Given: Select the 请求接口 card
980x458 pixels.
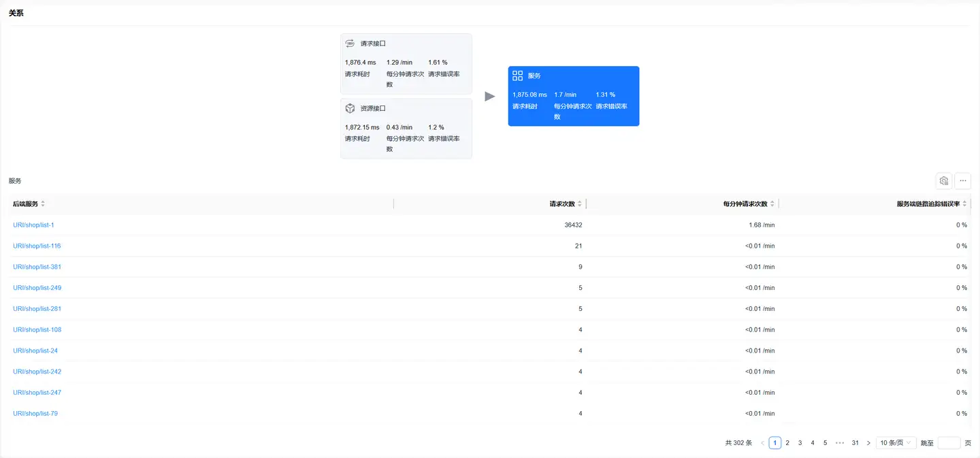Looking at the screenshot, I should 406,63.
